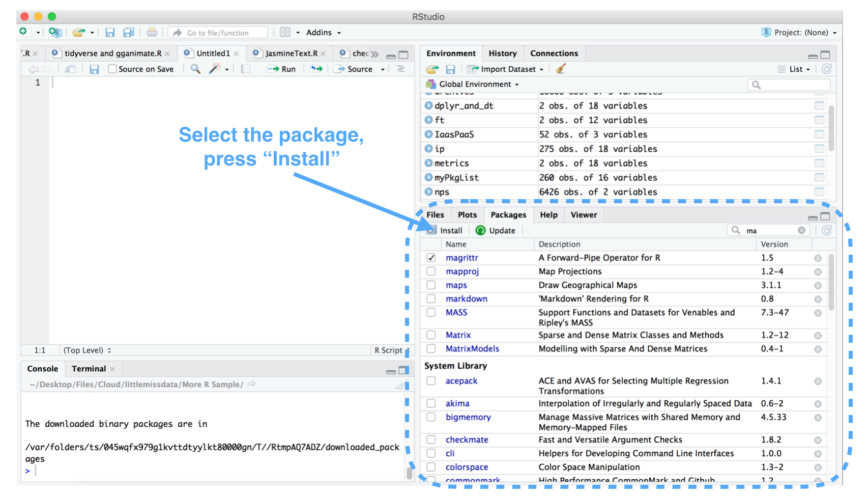Screen dimensions: 868x496
Task: View the metrics data frame table icon
Action: 819,163
